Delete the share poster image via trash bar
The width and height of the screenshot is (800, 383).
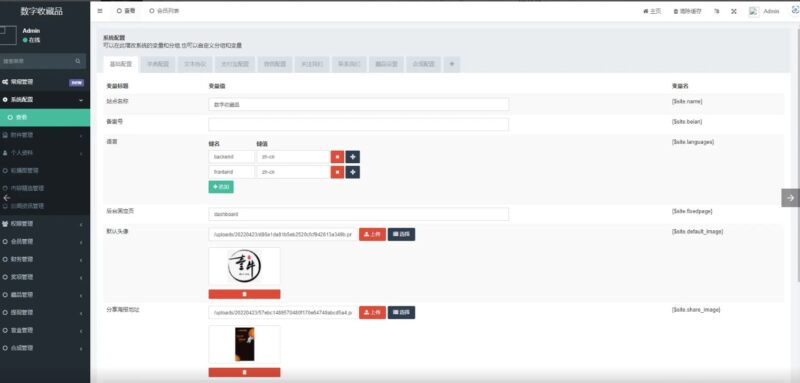click(244, 372)
